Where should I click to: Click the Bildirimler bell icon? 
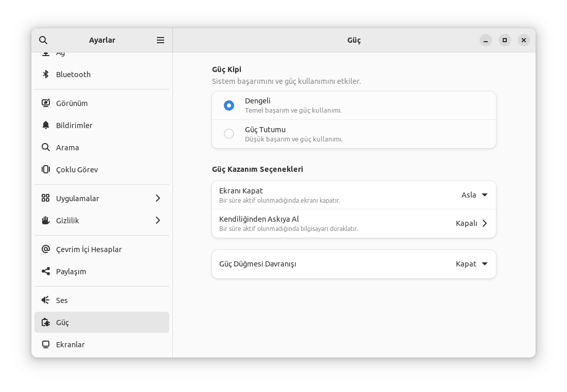(46, 125)
